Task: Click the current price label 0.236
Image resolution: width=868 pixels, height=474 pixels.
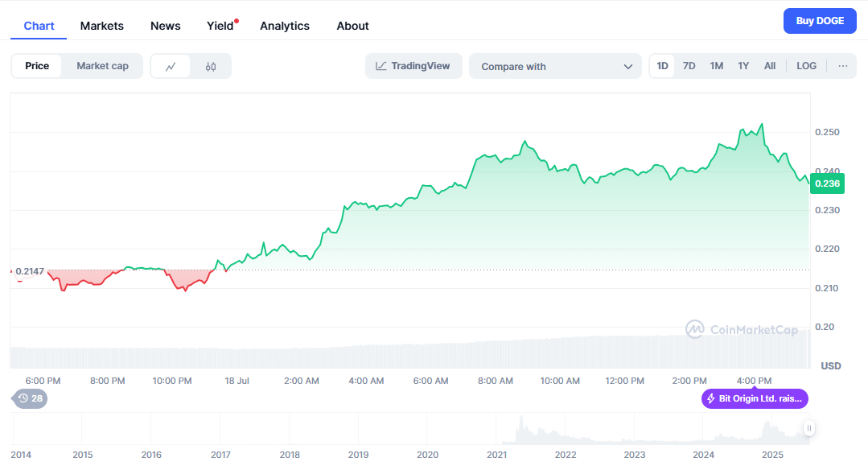Action: tap(827, 183)
